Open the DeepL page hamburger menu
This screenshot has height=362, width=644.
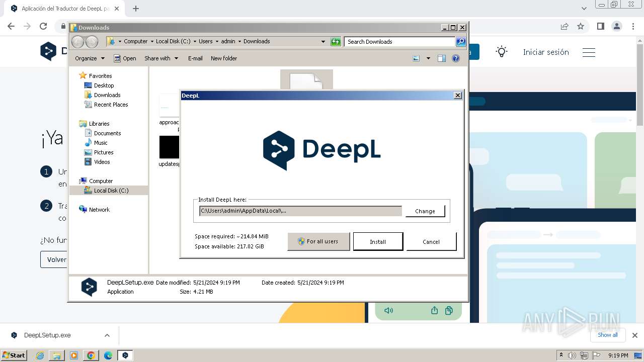[589, 52]
